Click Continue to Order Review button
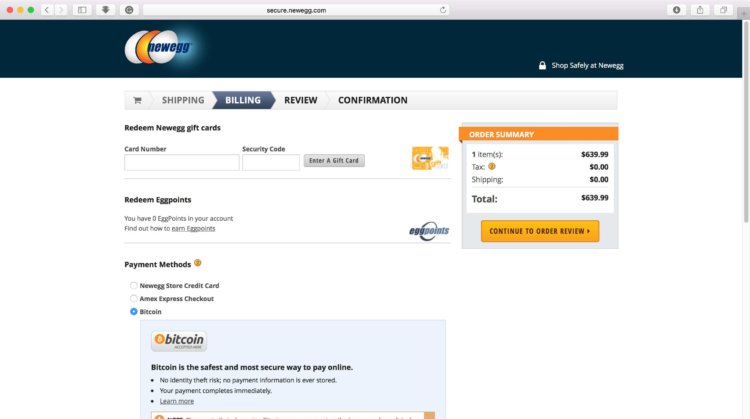The image size is (750, 419). 540,231
